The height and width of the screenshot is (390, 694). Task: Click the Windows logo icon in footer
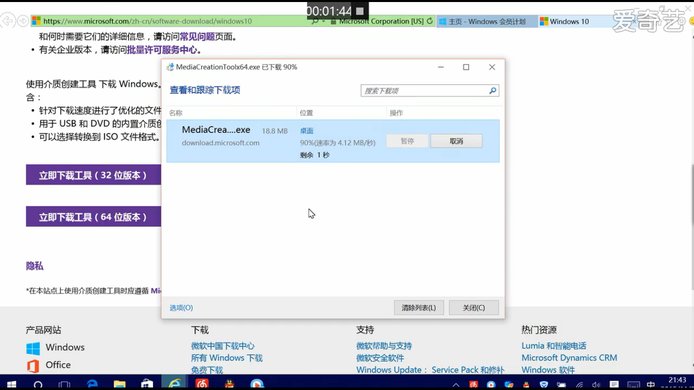click(x=33, y=348)
